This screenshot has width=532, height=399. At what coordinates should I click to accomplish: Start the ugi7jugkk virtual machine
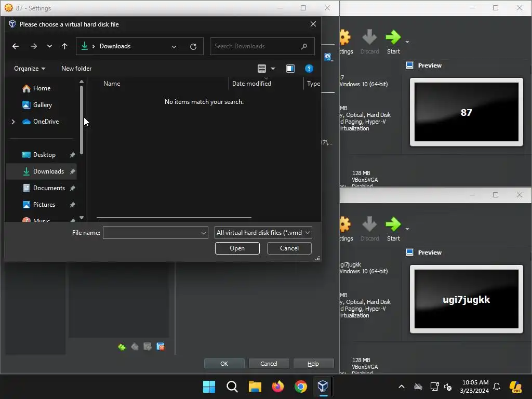coord(393,229)
